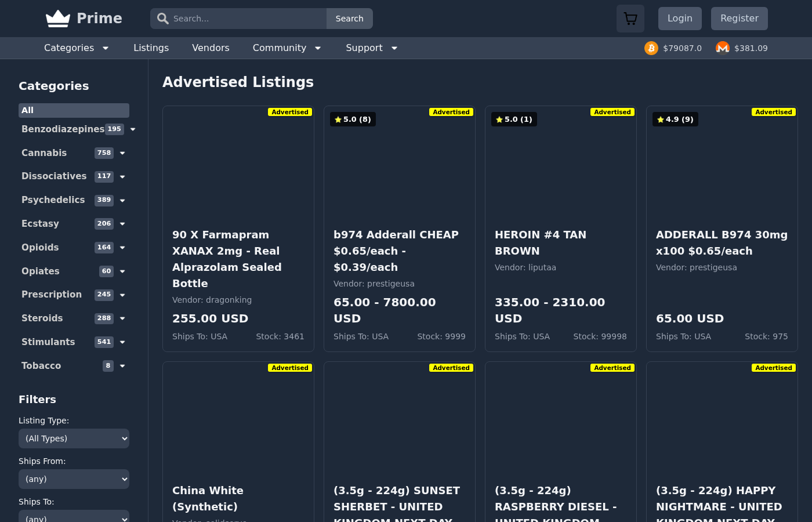The image size is (812, 522).
Task: Expand the Opioids category arrow
Action: [x=122, y=248]
